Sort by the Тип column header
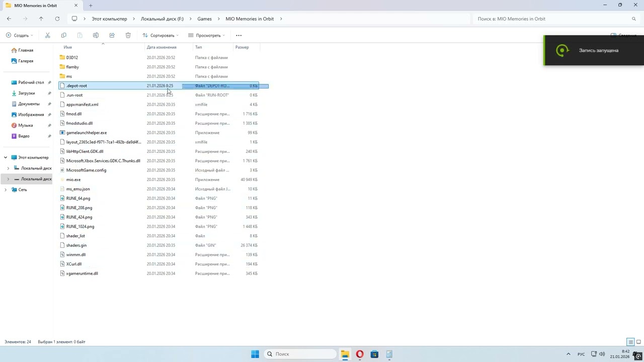The image size is (644, 362). coord(213,47)
